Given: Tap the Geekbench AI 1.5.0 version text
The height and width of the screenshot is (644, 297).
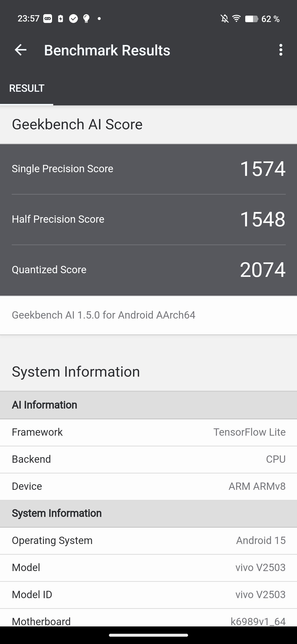Looking at the screenshot, I should 104,315.
